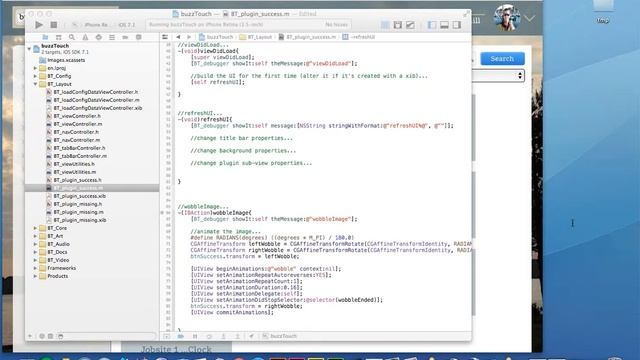Select the Standard editor button
Viewport: 640px width, 360px height.
click(x=385, y=25)
